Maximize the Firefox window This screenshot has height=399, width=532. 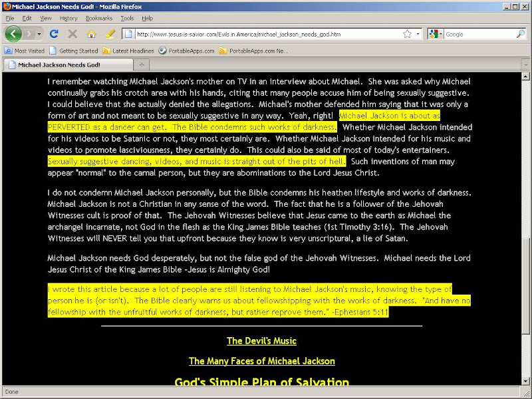click(x=515, y=7)
